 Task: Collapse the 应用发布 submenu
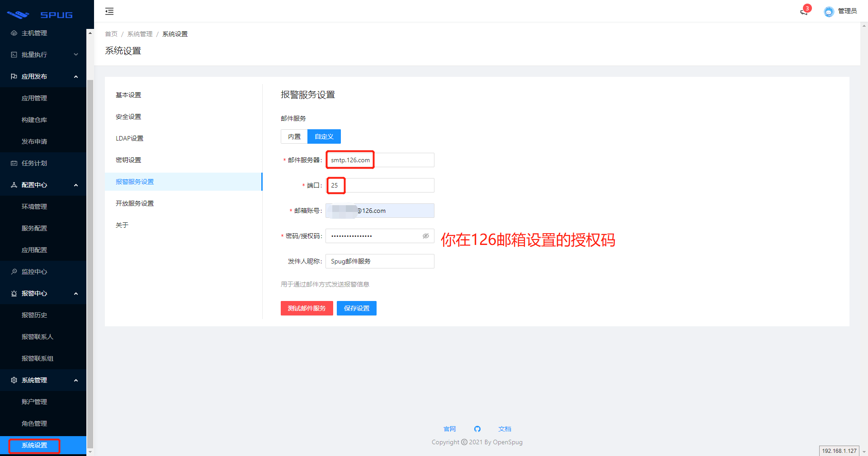point(43,76)
